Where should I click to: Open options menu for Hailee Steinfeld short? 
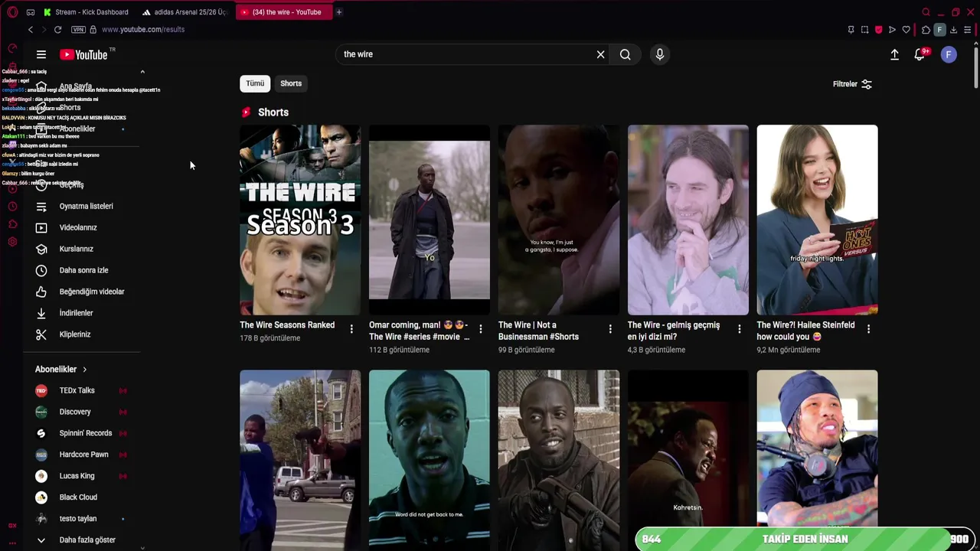(869, 329)
